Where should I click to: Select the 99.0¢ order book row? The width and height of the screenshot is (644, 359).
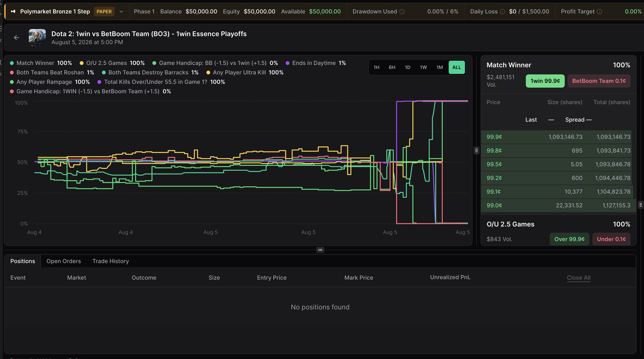point(559,205)
